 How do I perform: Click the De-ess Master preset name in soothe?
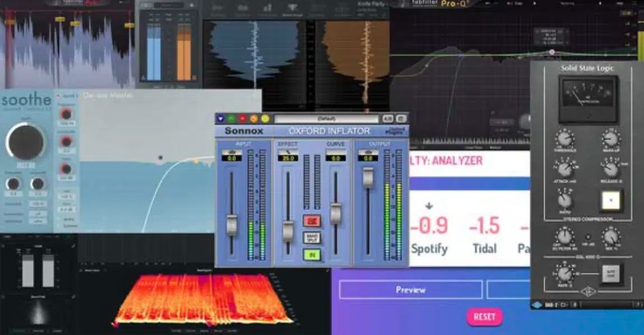(x=108, y=96)
